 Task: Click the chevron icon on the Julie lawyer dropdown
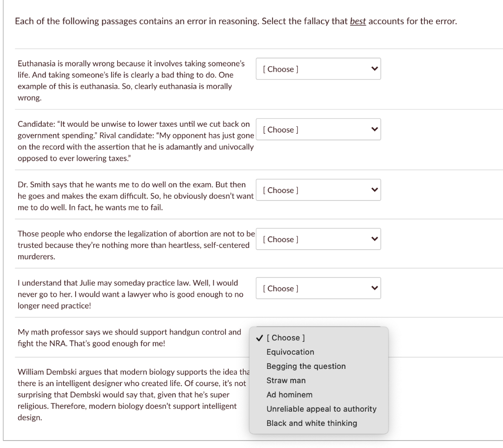374,288
